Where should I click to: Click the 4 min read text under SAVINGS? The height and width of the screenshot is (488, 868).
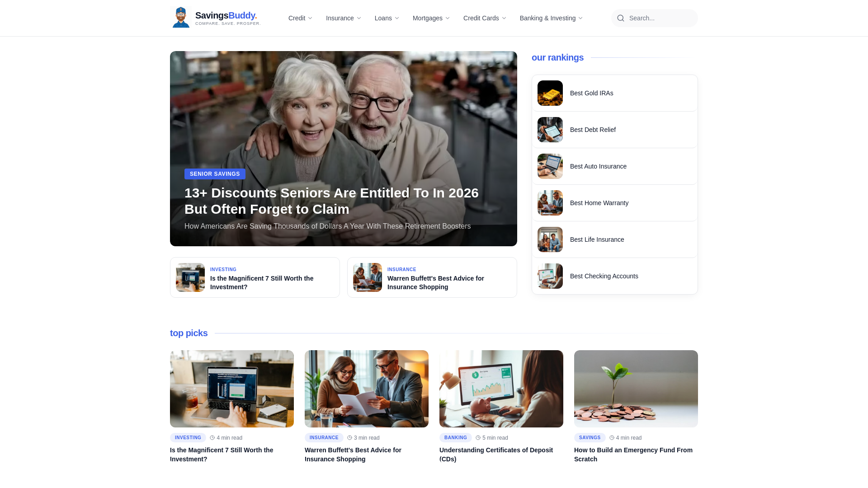point(629,438)
